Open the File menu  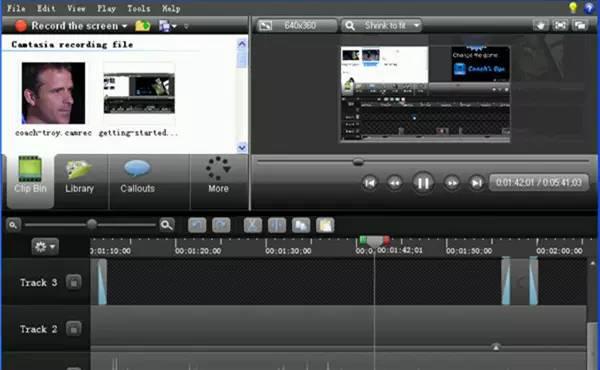pyautogui.click(x=16, y=8)
